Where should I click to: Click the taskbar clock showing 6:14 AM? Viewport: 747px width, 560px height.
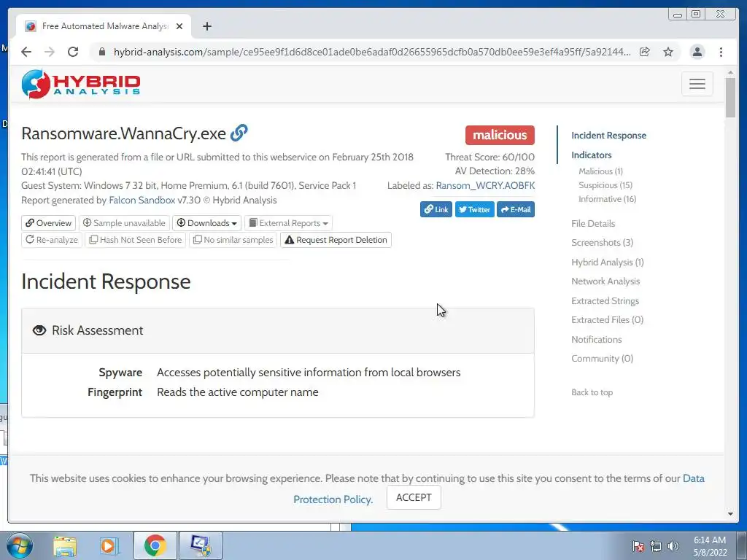pos(710,545)
